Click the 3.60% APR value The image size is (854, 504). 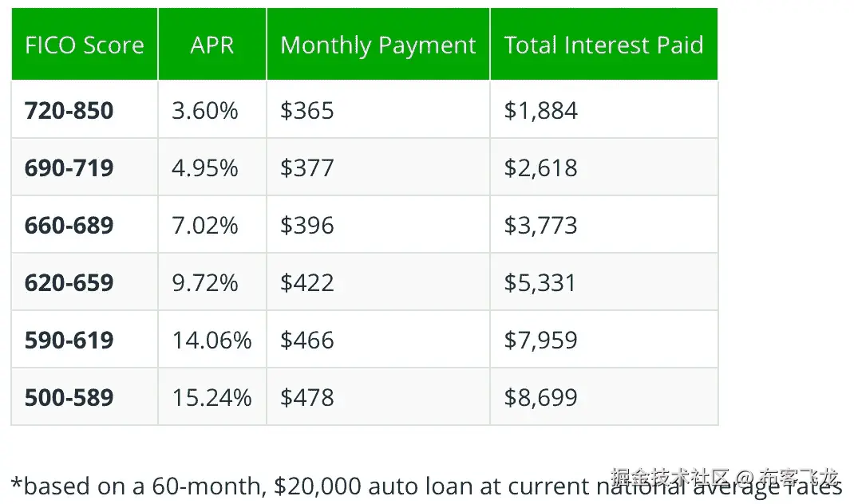click(205, 111)
